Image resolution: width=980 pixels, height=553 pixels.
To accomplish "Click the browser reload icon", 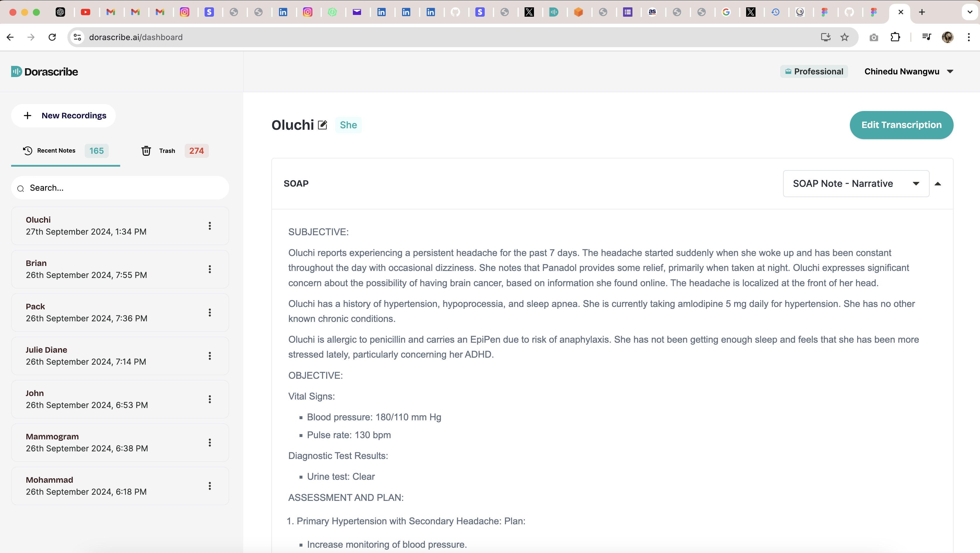I will tap(52, 37).
